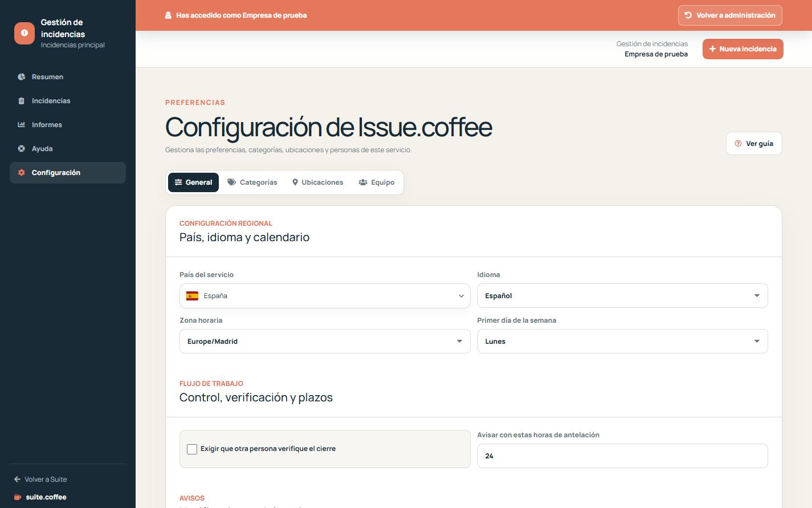Screen dimensions: 812x508
Task: Go to Informes in the sidebar
Action: pos(68,125)
